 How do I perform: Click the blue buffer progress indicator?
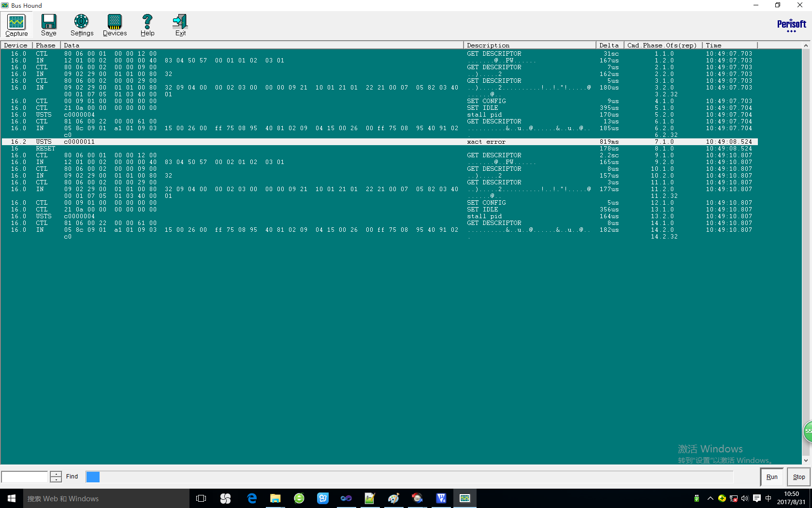[93, 477]
